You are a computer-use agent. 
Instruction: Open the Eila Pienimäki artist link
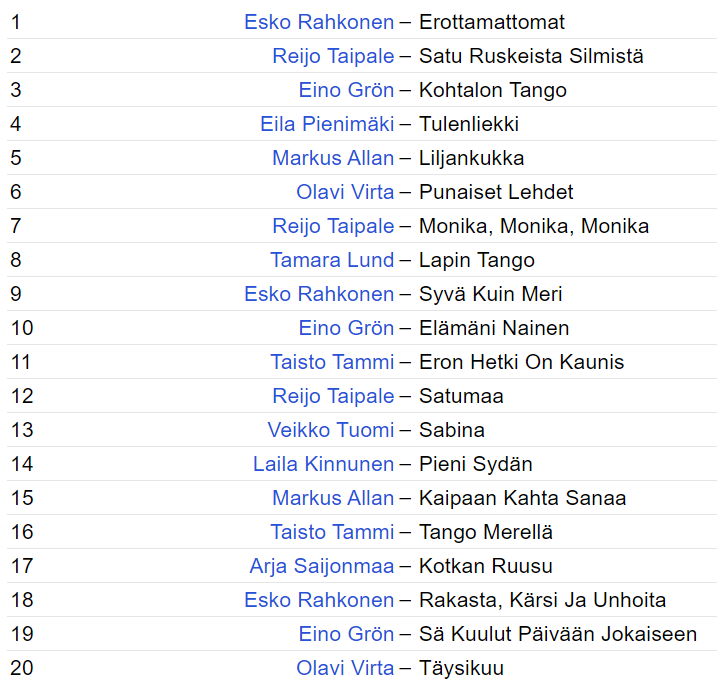[327, 124]
